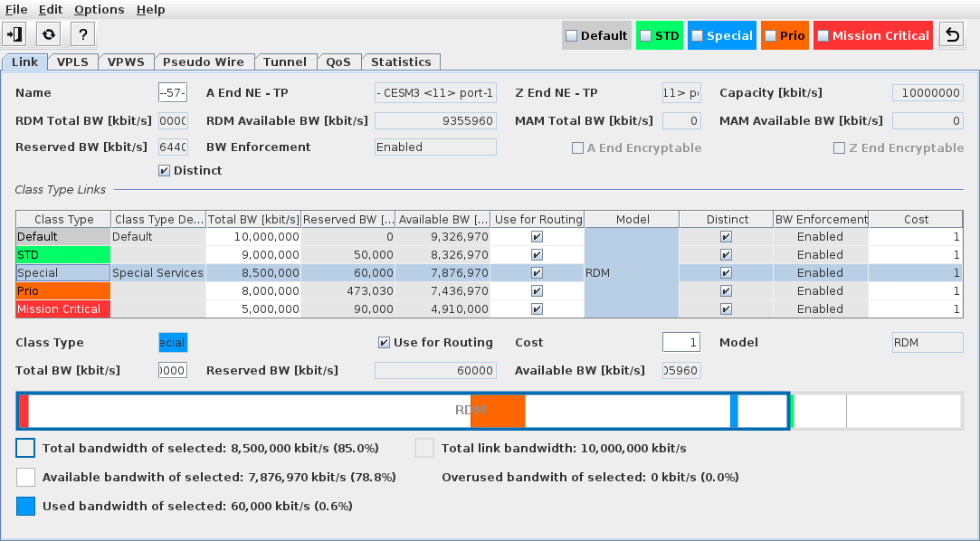This screenshot has height=541, width=980.
Task: Click the refresh icon button
Action: (49, 34)
